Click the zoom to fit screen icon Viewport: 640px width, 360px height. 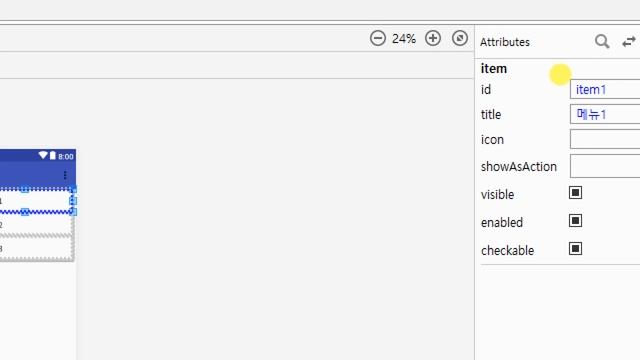[x=460, y=38]
